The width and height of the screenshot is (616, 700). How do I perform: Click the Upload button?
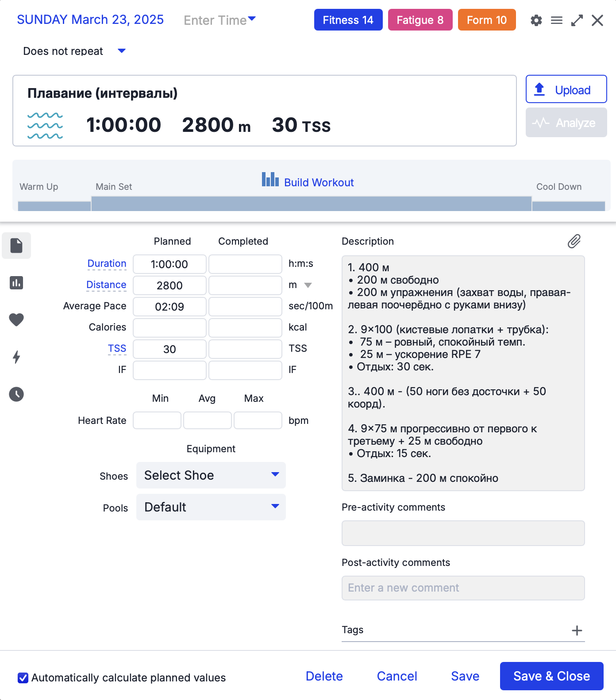coord(566,89)
